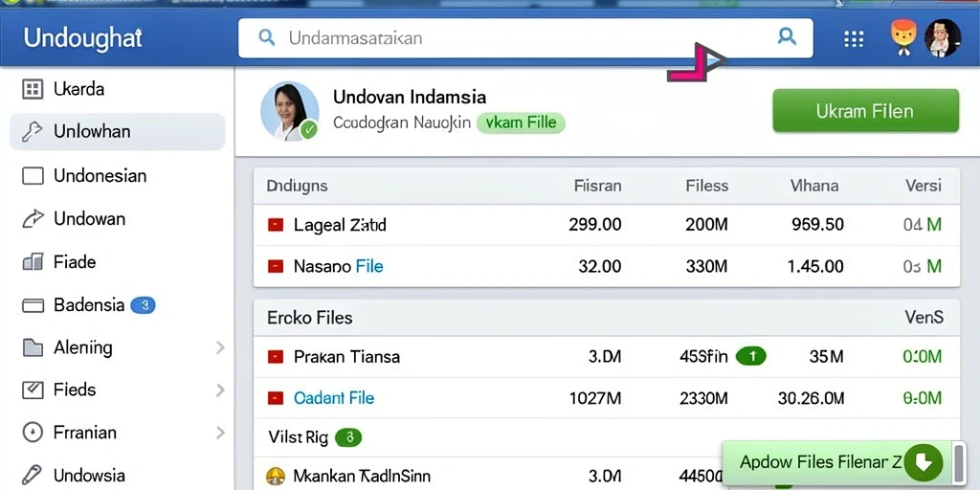Viewport: 980px width, 490px height.
Task: Click the Fiade chart icon
Action: (x=33, y=262)
